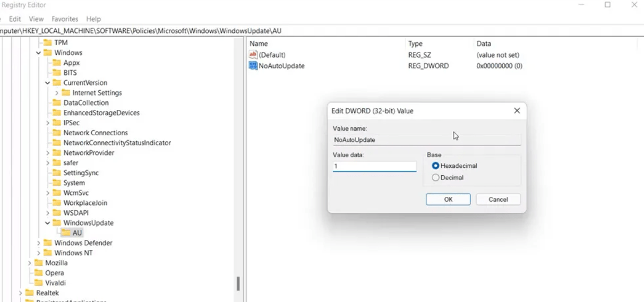This screenshot has height=302, width=644.
Task: Expand the Windows NT node
Action: (39, 253)
